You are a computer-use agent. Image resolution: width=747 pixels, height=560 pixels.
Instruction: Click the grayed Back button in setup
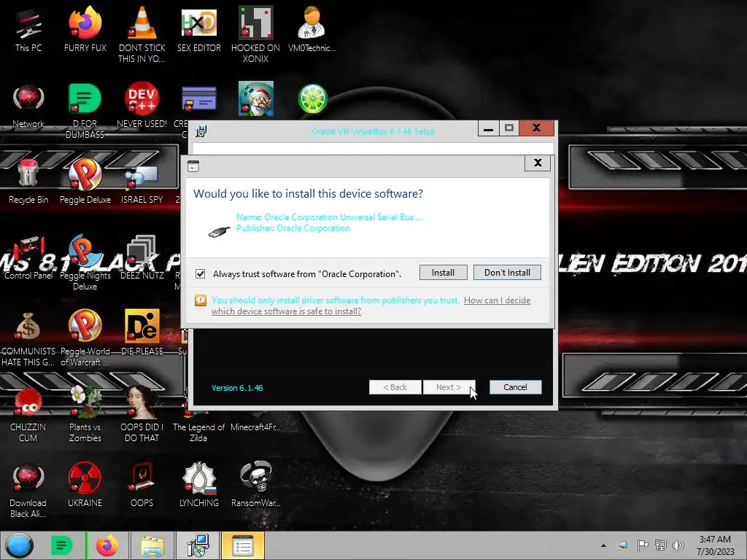[395, 387]
